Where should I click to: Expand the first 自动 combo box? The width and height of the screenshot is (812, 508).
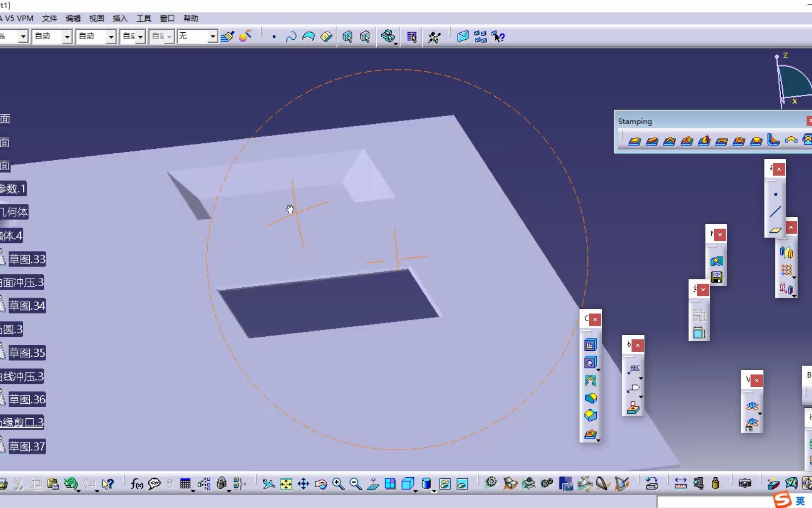[67, 36]
